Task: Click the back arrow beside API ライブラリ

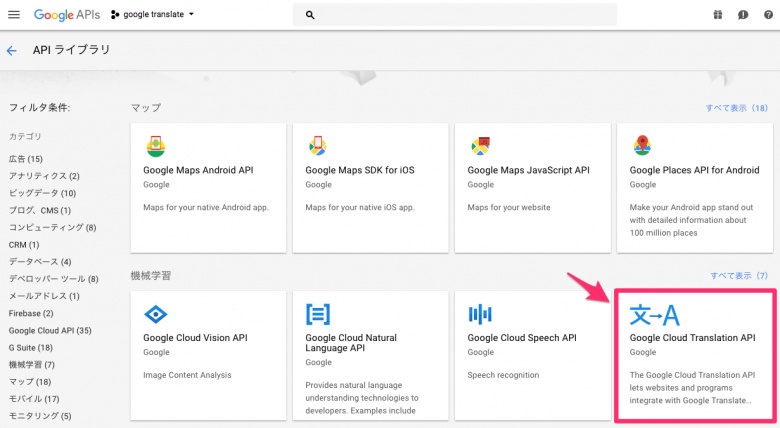Action: click(12, 50)
